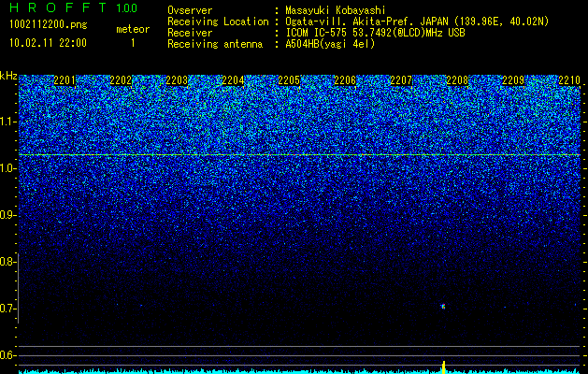Screen dimensions: 588x374
Task: Click the 0.9 frequency axis label
Action: [7, 215]
